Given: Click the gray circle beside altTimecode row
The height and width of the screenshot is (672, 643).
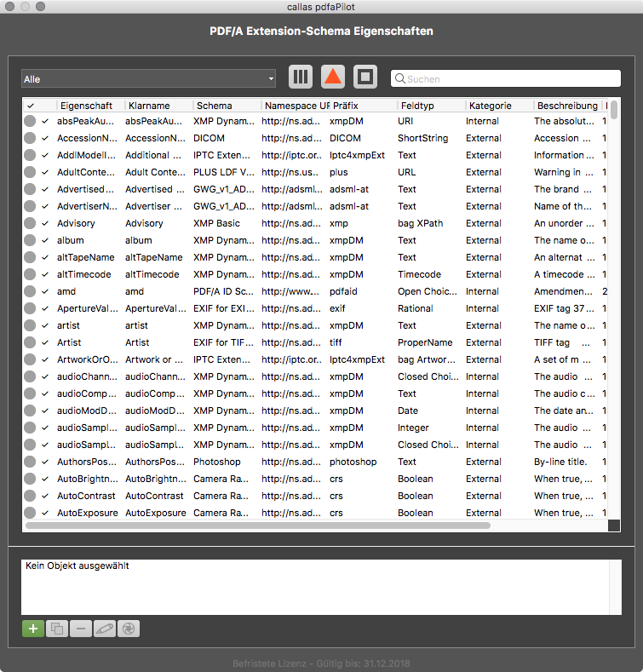Looking at the screenshot, I should pos(30,274).
